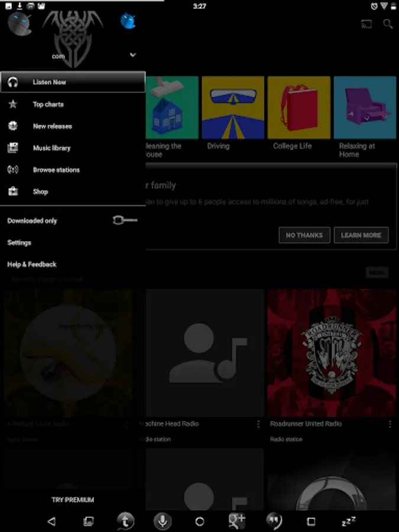Open the Shop entry
399x532 pixels.
pyautogui.click(x=73, y=192)
